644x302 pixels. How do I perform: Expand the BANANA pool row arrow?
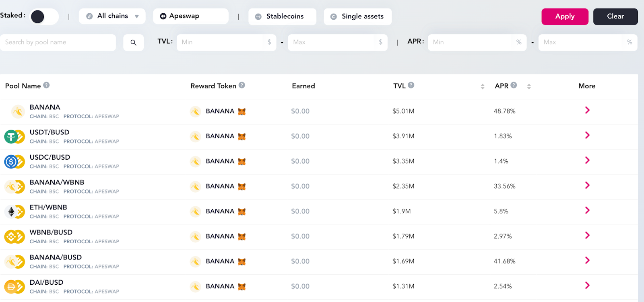tap(587, 110)
